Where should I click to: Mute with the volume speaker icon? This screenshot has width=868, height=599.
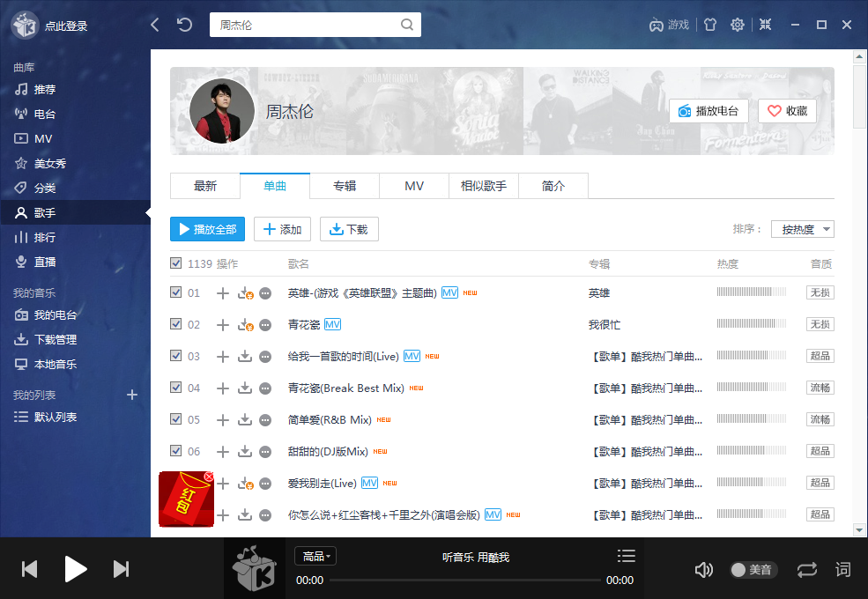703,570
